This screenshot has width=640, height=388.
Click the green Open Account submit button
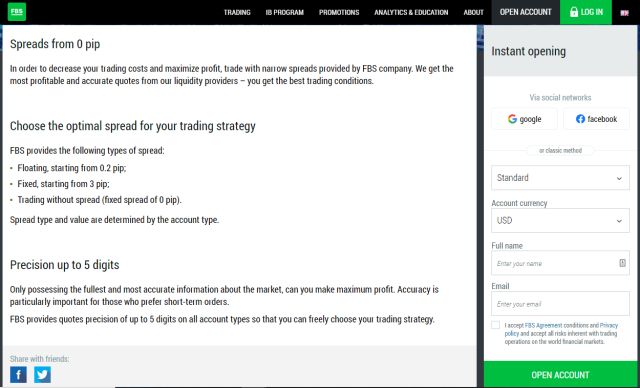pos(560,375)
